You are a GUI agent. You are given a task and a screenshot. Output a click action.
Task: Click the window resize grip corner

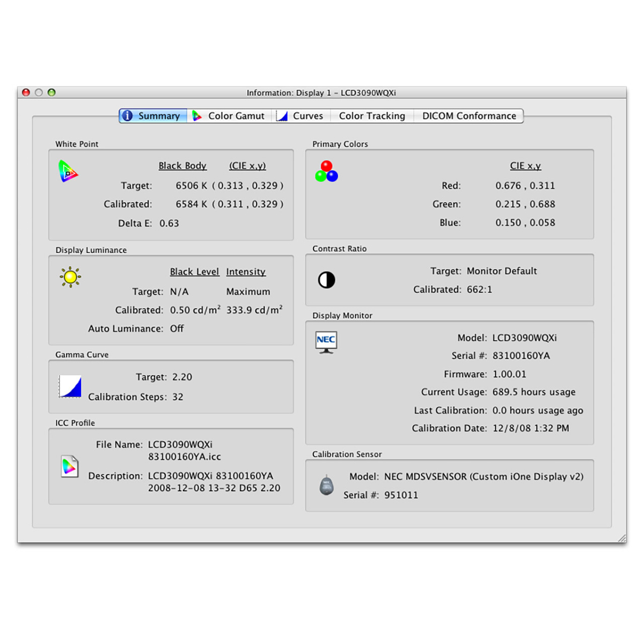pos(621,538)
